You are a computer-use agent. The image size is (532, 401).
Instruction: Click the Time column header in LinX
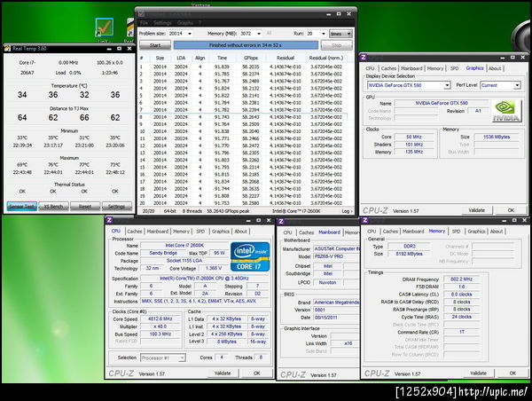[x=222, y=58]
